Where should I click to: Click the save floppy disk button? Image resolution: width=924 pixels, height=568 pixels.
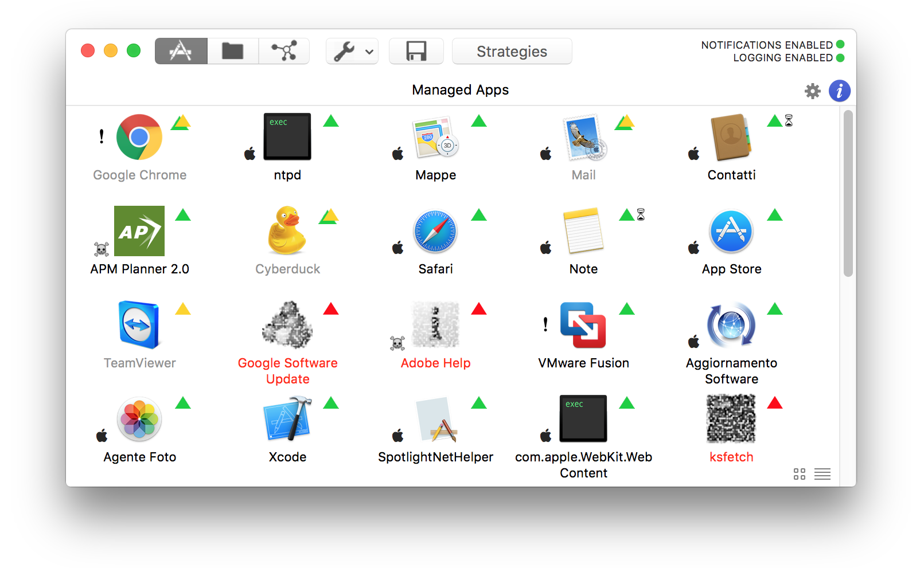pyautogui.click(x=416, y=51)
